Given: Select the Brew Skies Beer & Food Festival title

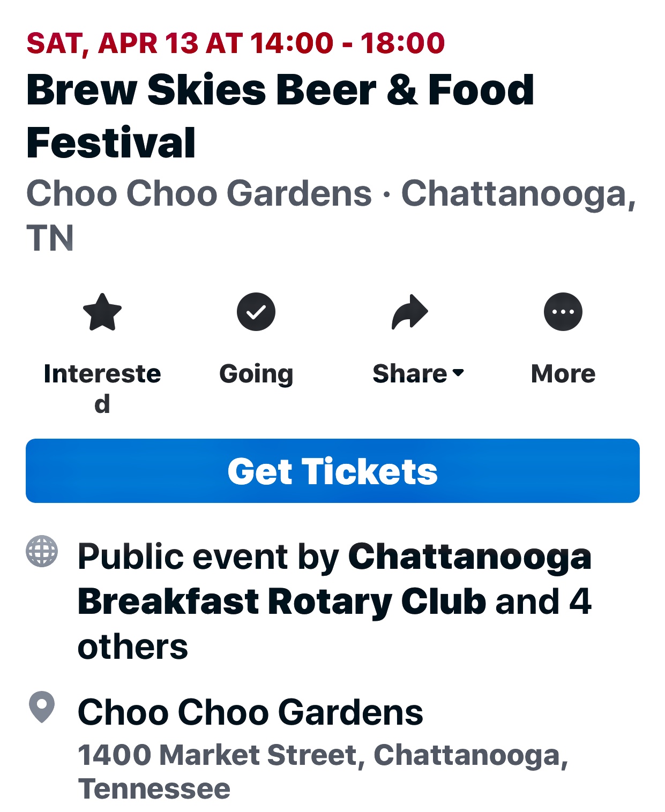Looking at the screenshot, I should pos(280,116).
